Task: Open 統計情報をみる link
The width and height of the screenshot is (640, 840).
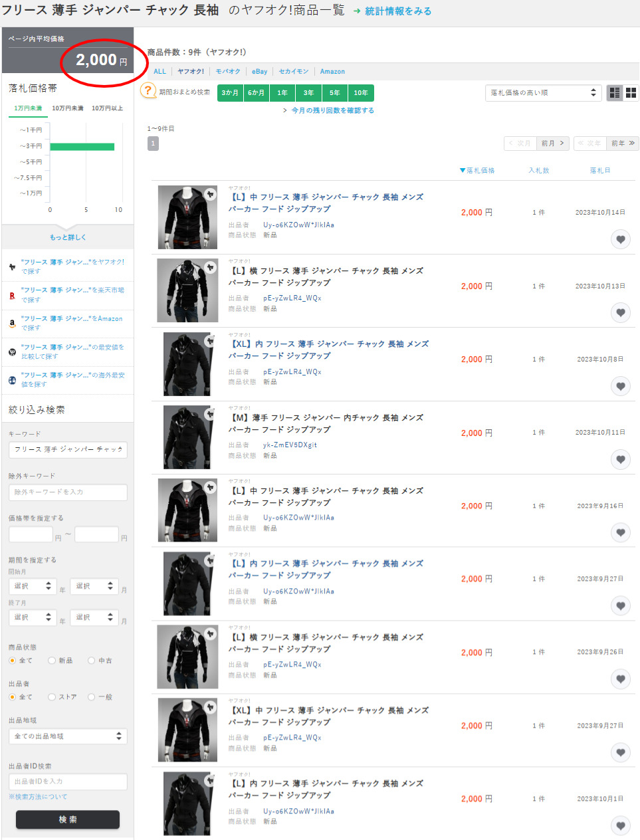Action: (397, 11)
